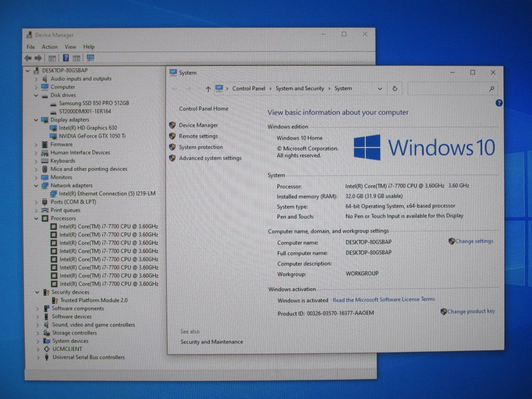Click the shield icon beside Device Manager link
Image resolution: width=532 pixels, height=399 pixels.
(x=172, y=125)
